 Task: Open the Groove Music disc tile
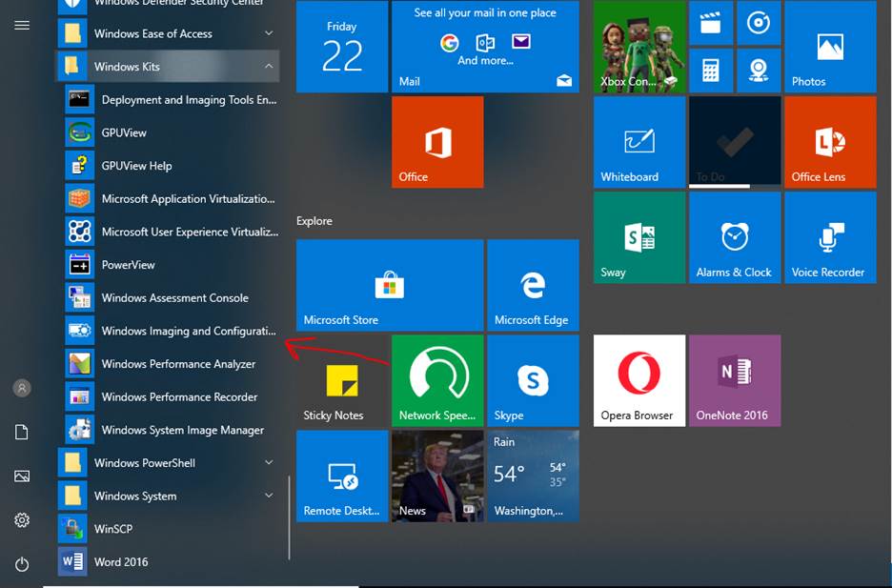[759, 23]
